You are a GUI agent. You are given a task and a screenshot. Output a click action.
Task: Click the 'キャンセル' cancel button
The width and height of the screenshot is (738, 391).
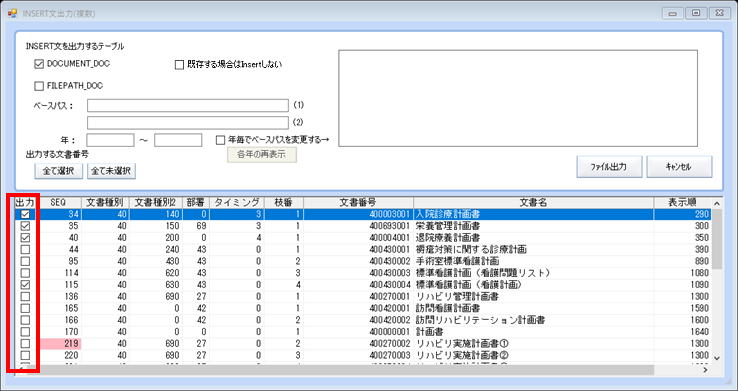point(679,167)
